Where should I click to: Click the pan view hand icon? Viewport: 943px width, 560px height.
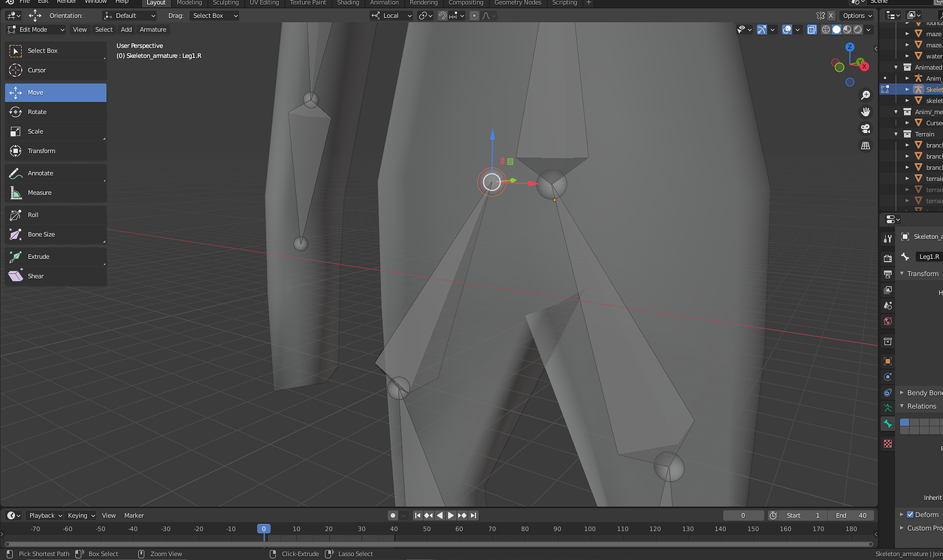point(866,112)
